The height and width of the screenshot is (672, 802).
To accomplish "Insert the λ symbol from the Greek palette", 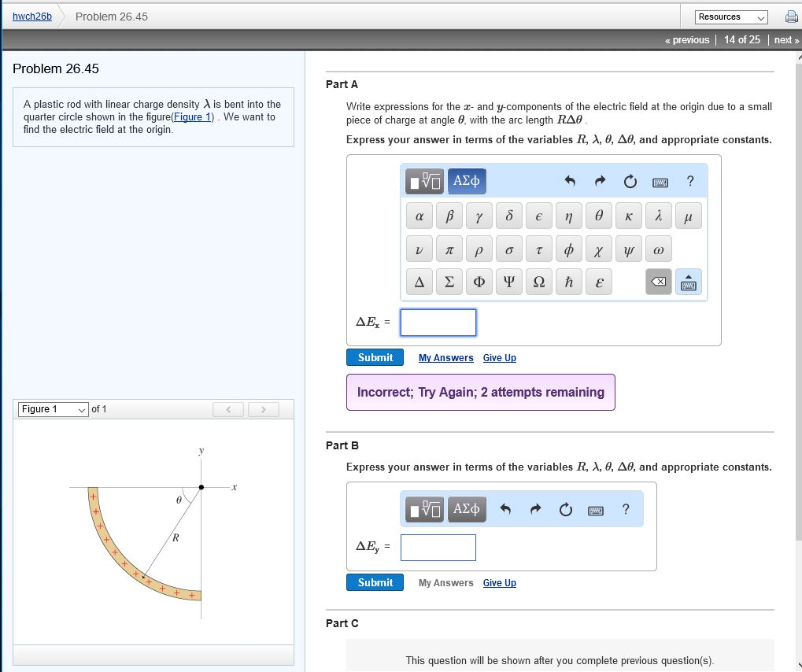I will click(659, 217).
